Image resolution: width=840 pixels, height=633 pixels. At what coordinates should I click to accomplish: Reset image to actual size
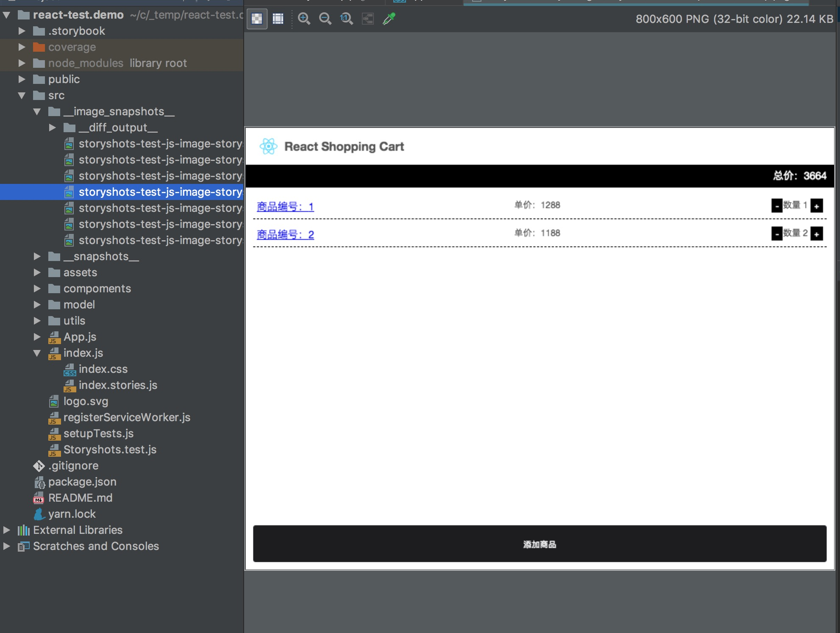[346, 19]
